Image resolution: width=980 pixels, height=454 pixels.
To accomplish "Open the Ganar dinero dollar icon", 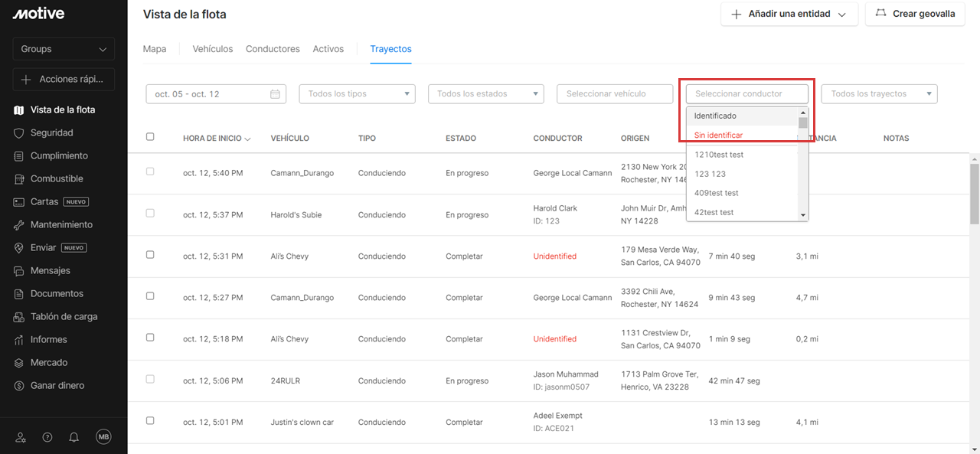I will click(x=19, y=386).
